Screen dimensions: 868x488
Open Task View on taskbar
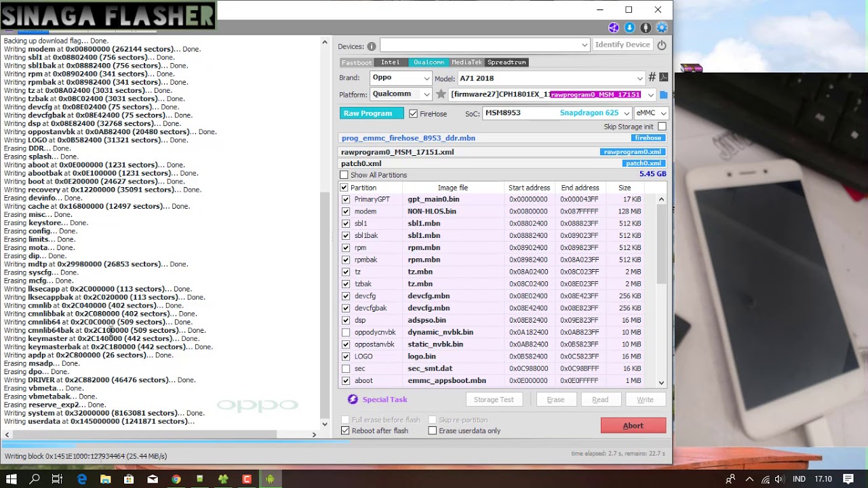coord(58,479)
